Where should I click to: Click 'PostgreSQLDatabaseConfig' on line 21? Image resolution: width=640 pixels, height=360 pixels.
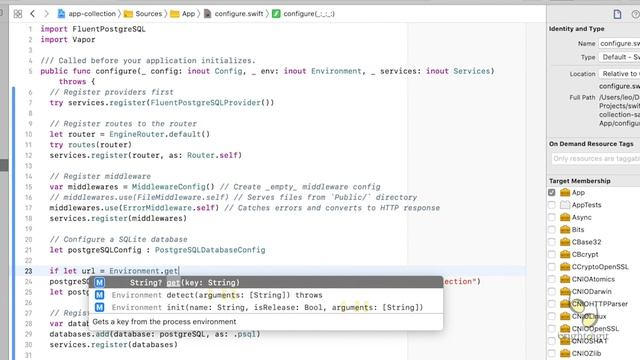point(210,250)
